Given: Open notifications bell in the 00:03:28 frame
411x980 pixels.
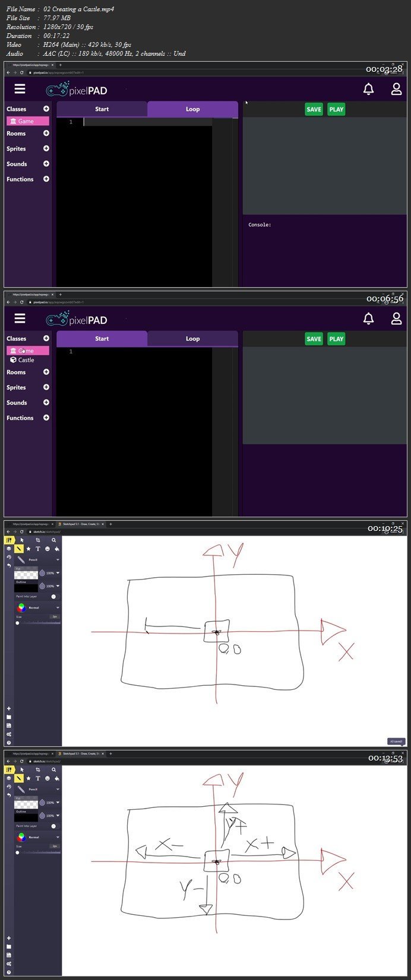Looking at the screenshot, I should (368, 89).
